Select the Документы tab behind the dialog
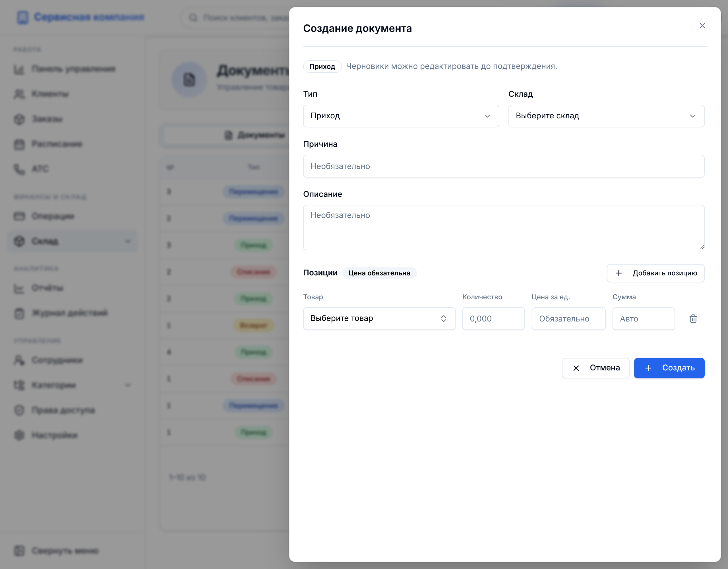The height and width of the screenshot is (569, 728). 255,135
